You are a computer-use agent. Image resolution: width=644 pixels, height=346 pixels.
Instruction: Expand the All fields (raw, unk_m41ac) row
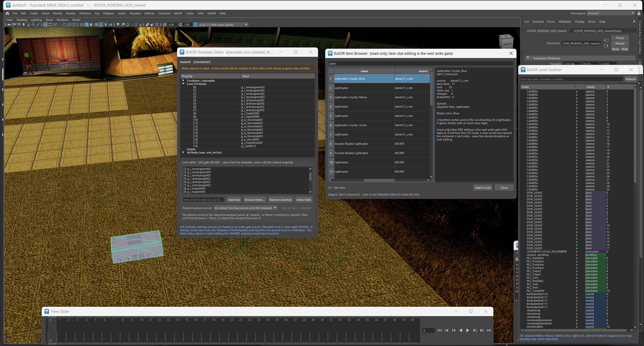(183, 153)
